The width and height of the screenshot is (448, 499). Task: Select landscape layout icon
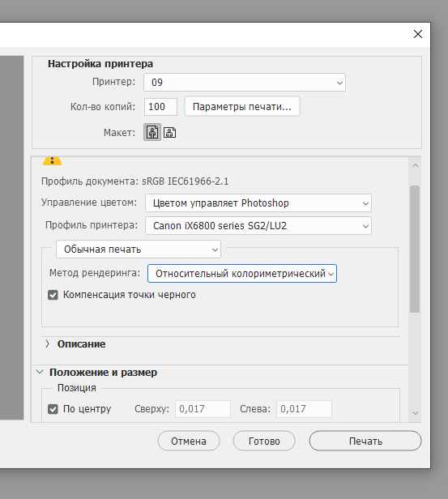169,132
